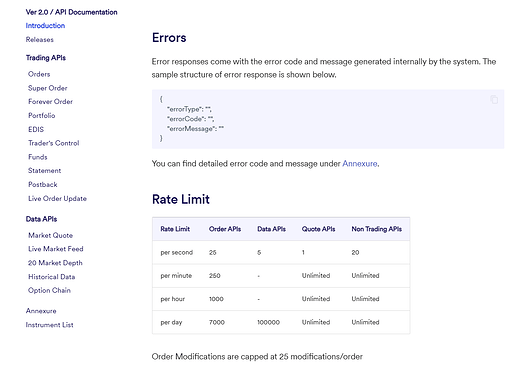This screenshot has width=517, height=371.
Task: Open the Super Order section
Action: click(48, 88)
